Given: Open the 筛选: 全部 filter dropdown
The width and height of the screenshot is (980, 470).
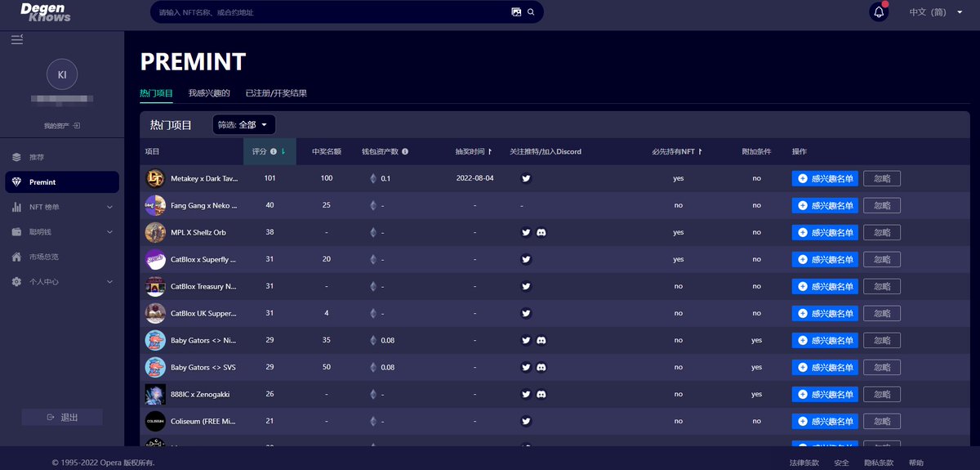Looking at the screenshot, I should pyautogui.click(x=244, y=124).
